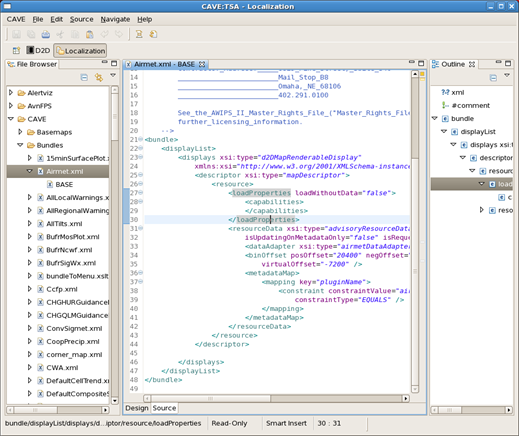Fold the bundle element at line 21
Viewport: 519px width, 436px height.
point(141,139)
